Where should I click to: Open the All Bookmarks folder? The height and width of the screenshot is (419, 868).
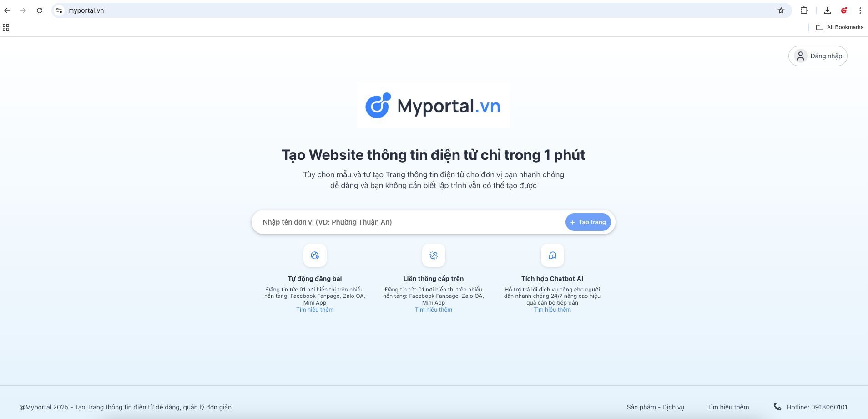tap(839, 27)
